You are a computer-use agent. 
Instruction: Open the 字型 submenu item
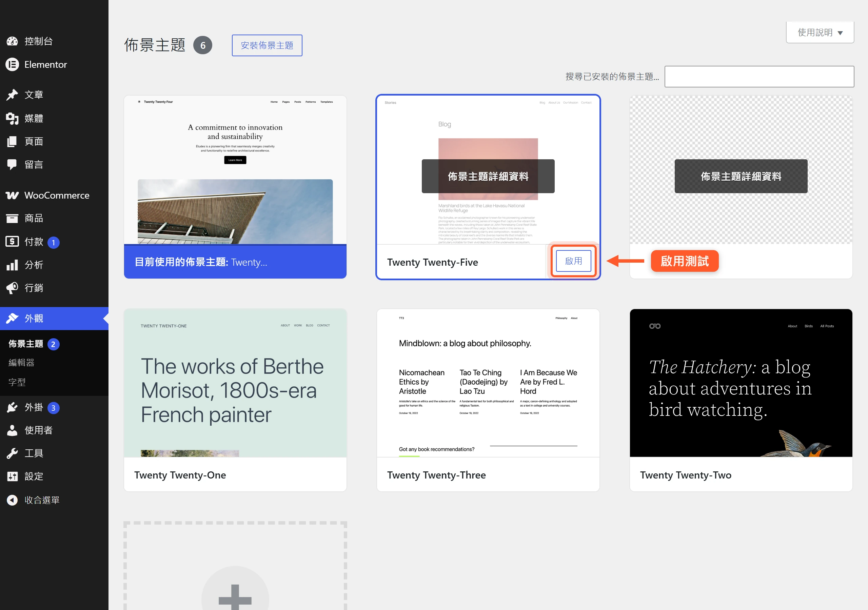click(17, 382)
